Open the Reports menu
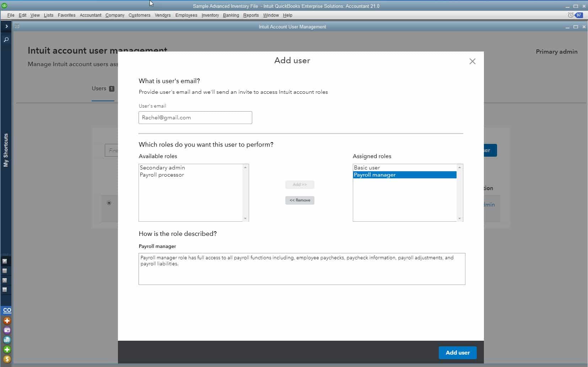 coord(251,15)
